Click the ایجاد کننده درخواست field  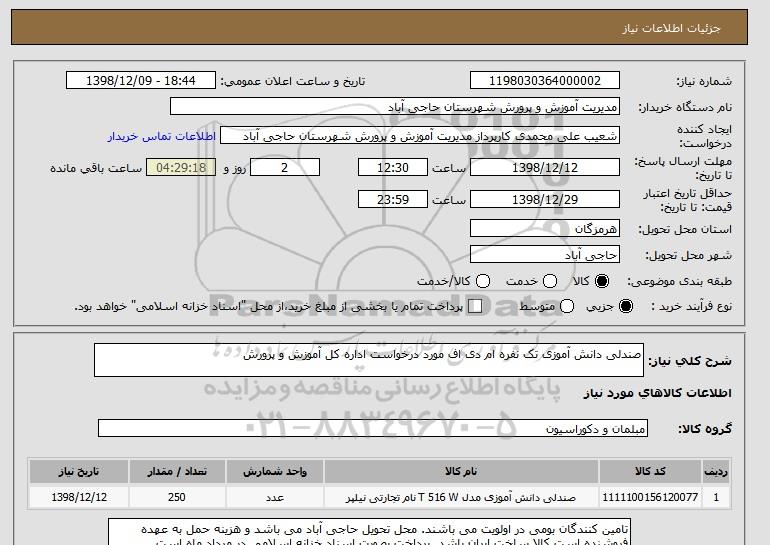click(x=420, y=136)
